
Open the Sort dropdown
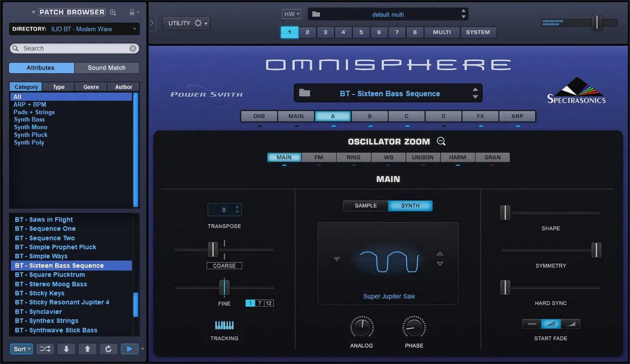point(21,349)
